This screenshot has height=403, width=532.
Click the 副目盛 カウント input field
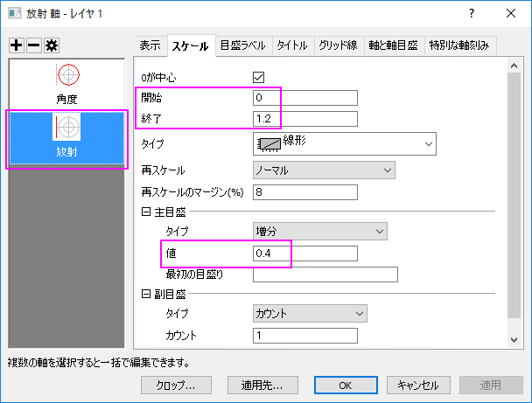[305, 336]
